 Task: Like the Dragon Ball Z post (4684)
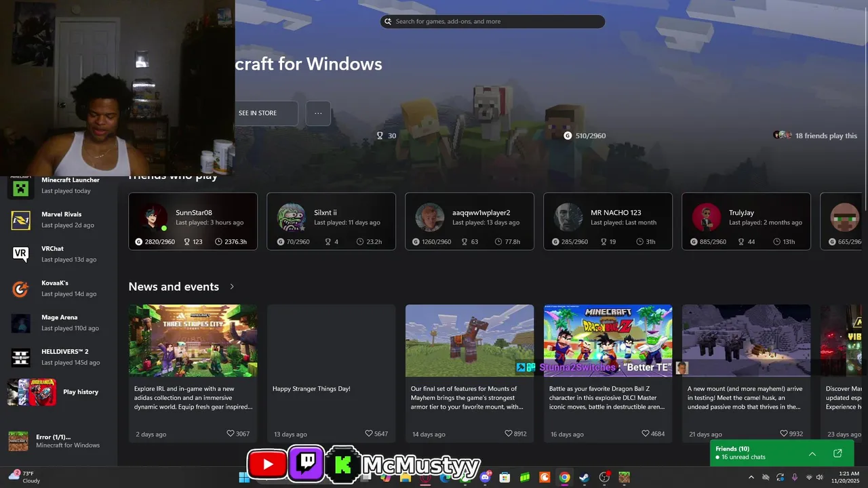coord(653,434)
